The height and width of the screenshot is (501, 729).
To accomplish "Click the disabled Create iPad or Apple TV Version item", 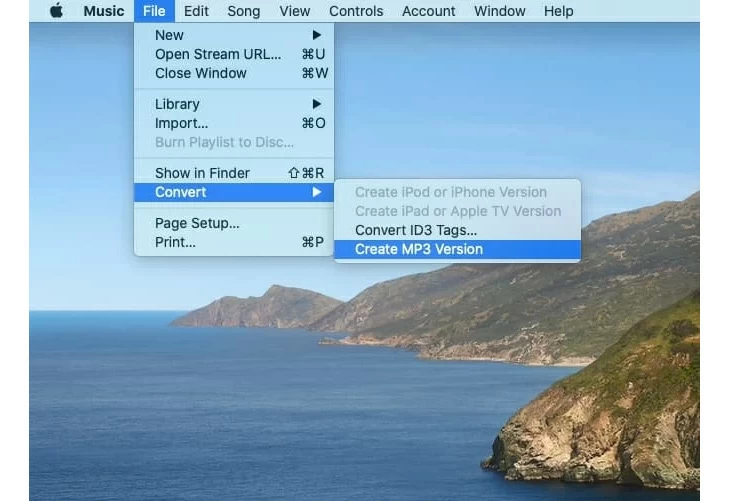I will [x=457, y=211].
